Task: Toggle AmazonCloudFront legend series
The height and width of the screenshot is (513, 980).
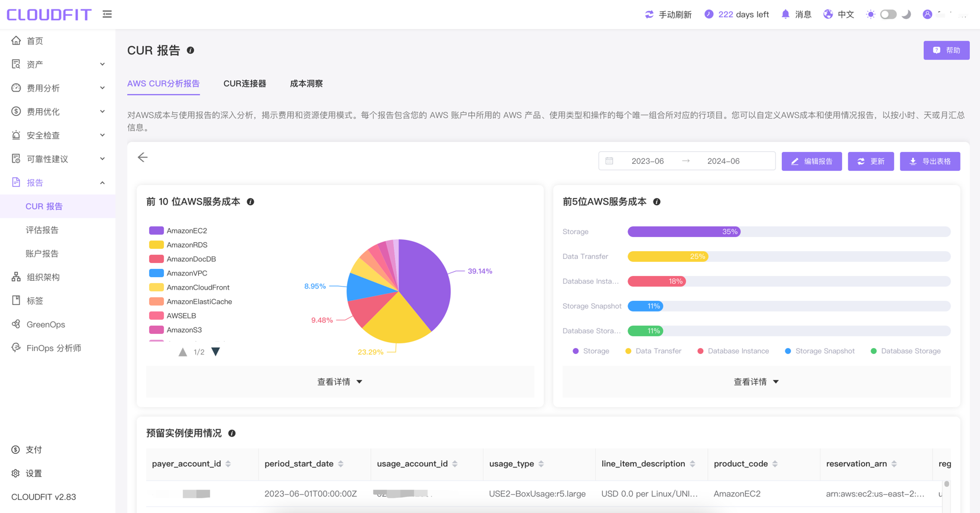Action: tap(189, 287)
